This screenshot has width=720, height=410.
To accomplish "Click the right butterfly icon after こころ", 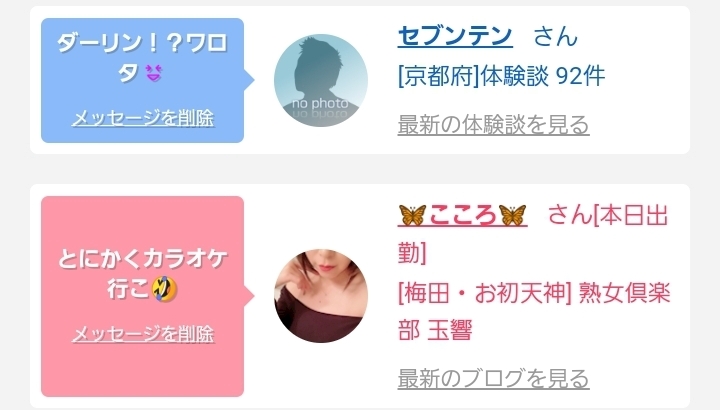I will [512, 215].
